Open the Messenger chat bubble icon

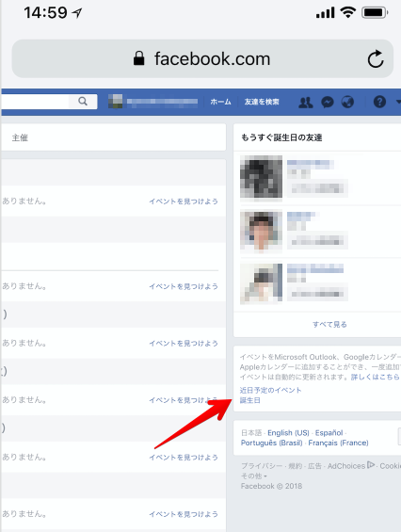click(x=328, y=102)
